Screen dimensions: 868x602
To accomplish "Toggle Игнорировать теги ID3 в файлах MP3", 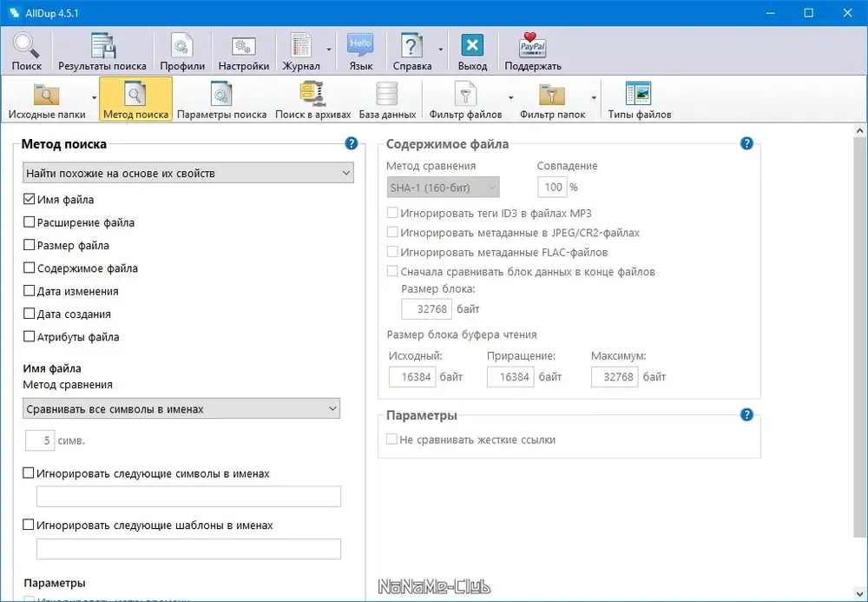I will click(392, 213).
